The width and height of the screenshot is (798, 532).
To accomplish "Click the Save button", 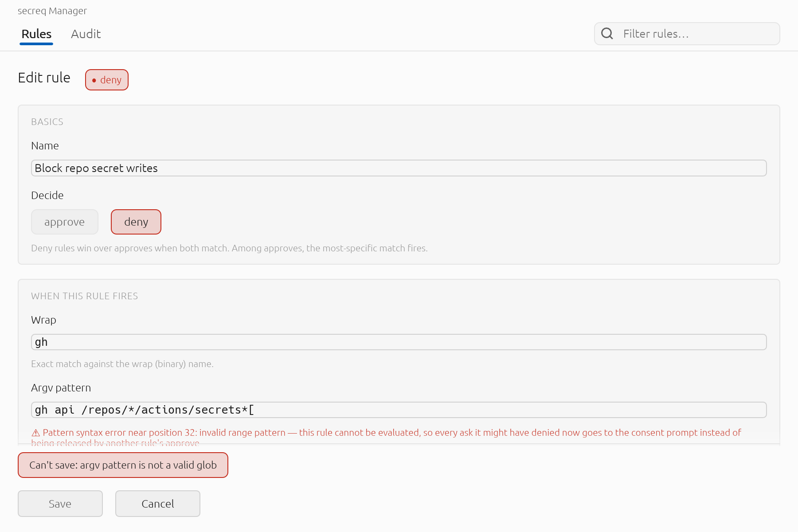I will pos(60,504).
